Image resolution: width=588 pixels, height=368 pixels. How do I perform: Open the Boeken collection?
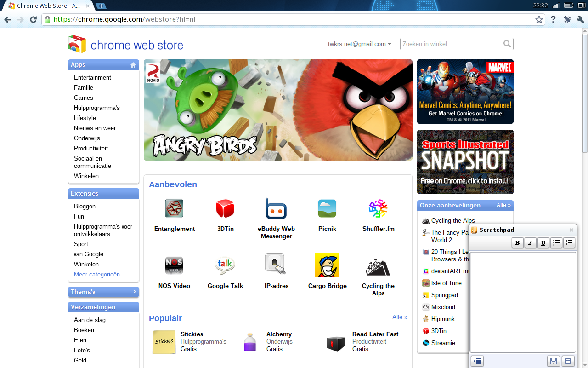(x=84, y=330)
